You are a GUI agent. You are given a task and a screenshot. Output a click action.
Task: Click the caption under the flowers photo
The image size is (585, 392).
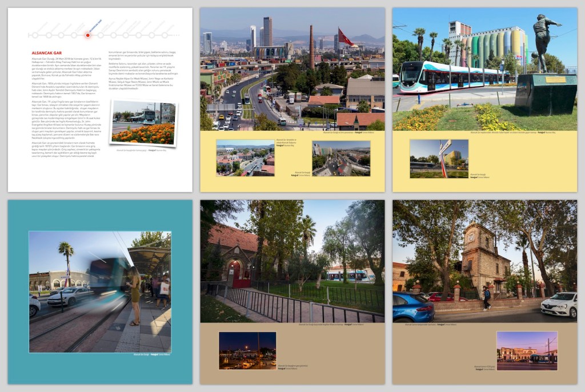143,150
